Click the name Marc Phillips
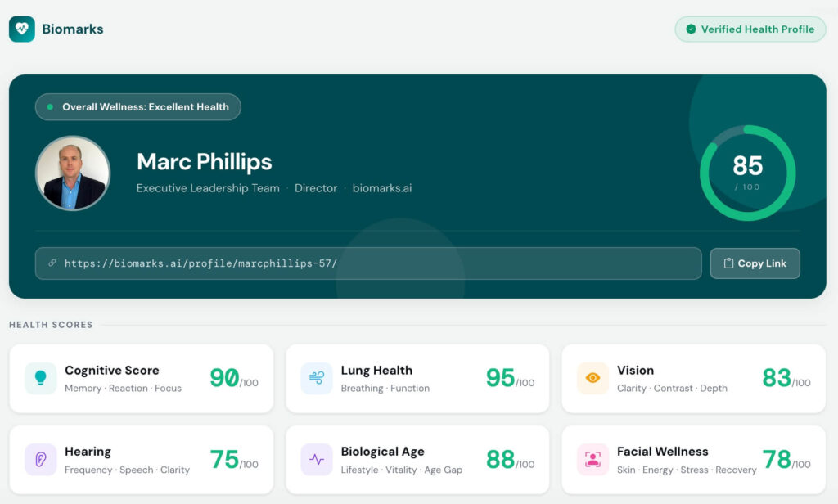838x504 pixels. (204, 161)
